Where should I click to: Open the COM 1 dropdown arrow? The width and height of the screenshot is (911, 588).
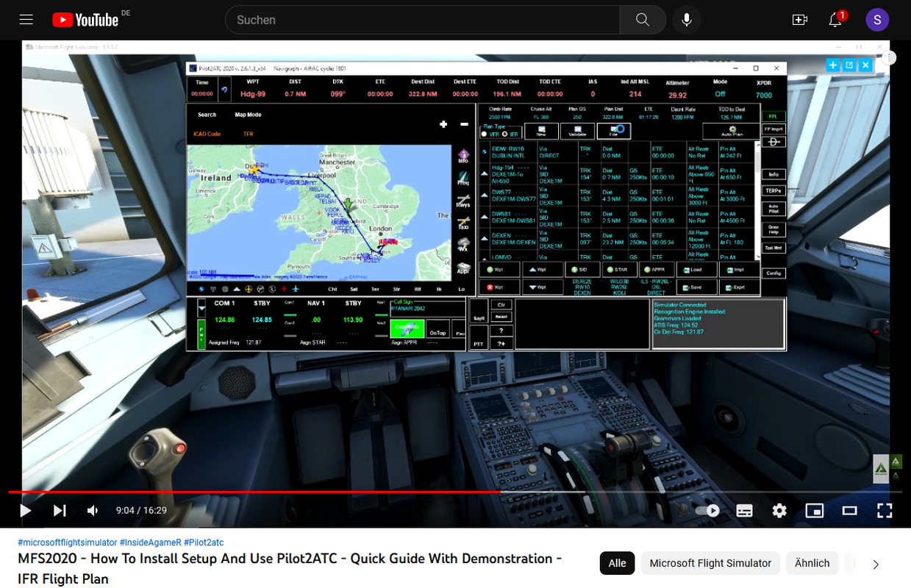[201, 309]
